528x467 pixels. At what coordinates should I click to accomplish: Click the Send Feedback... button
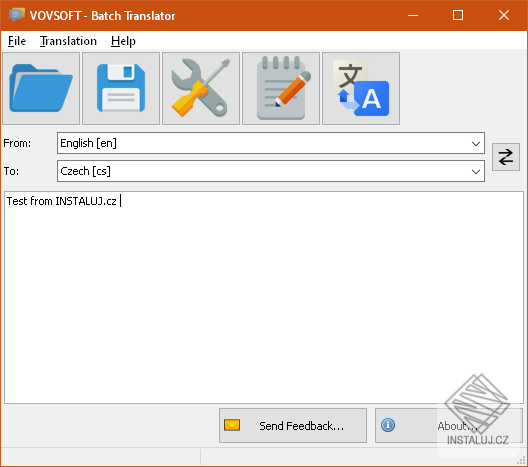click(293, 426)
